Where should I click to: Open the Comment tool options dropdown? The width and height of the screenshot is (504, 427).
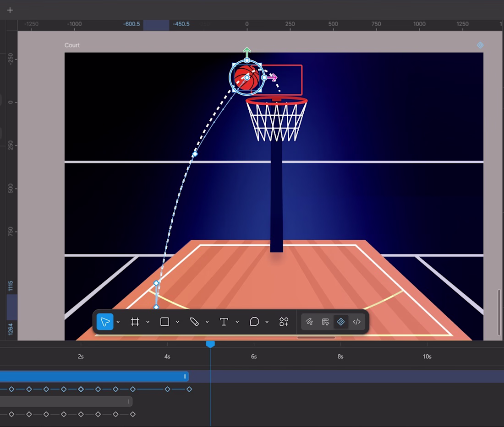(267, 322)
